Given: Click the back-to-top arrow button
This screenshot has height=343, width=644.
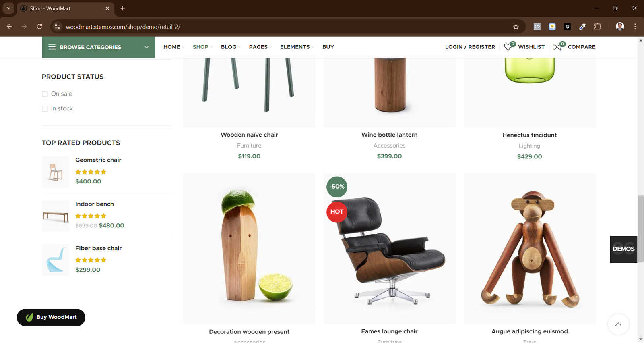Looking at the screenshot, I should (618, 324).
